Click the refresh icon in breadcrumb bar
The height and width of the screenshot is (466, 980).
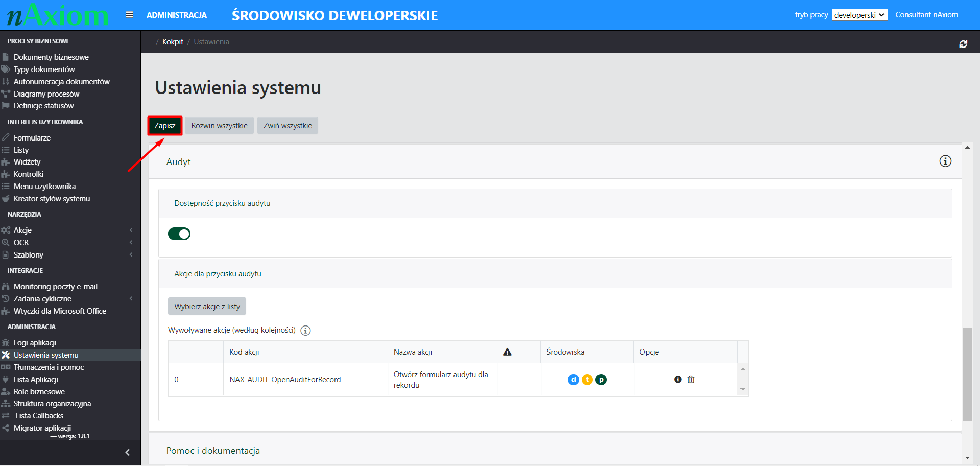click(963, 44)
